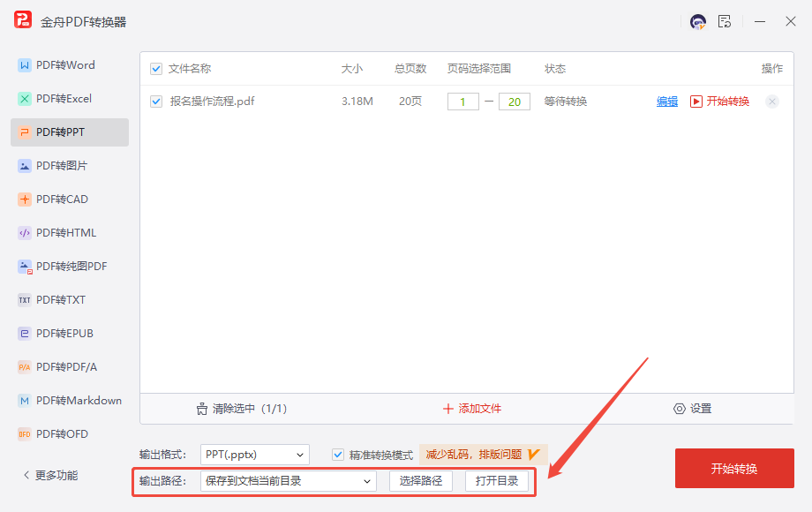The image size is (812, 512).
Task: Click the PDF转CAD orange icon
Action: pyautogui.click(x=25, y=200)
